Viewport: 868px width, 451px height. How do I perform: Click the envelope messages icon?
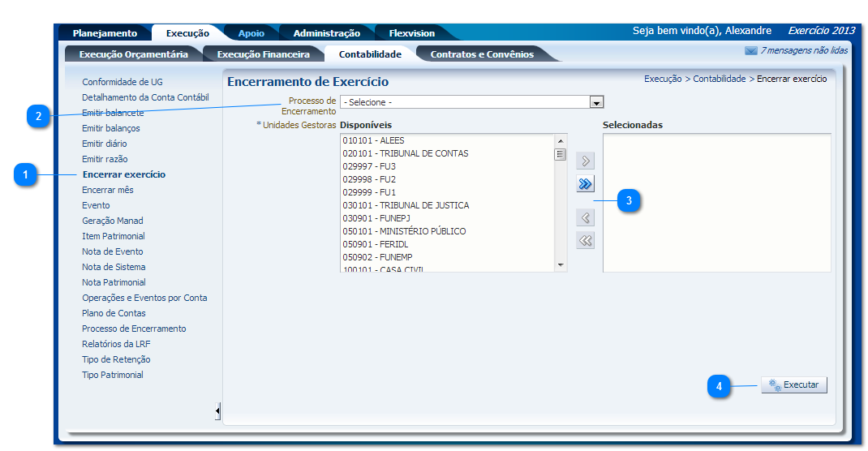pyautogui.click(x=750, y=50)
